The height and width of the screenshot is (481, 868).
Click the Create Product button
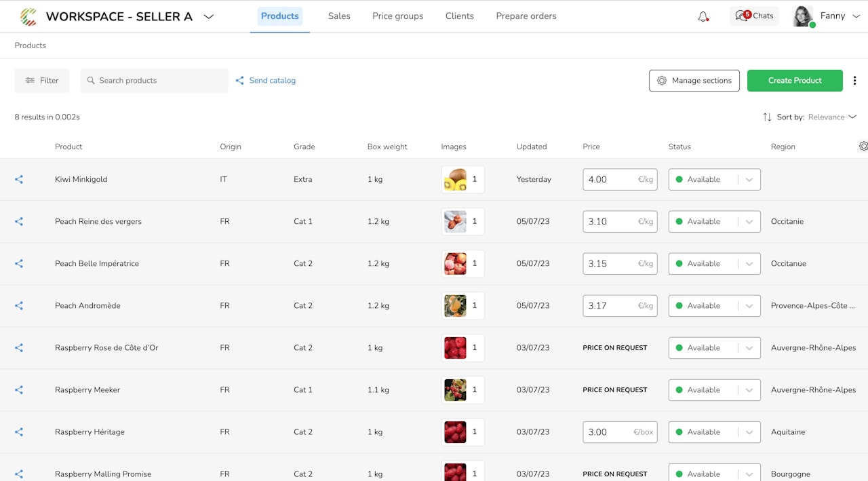[795, 81]
